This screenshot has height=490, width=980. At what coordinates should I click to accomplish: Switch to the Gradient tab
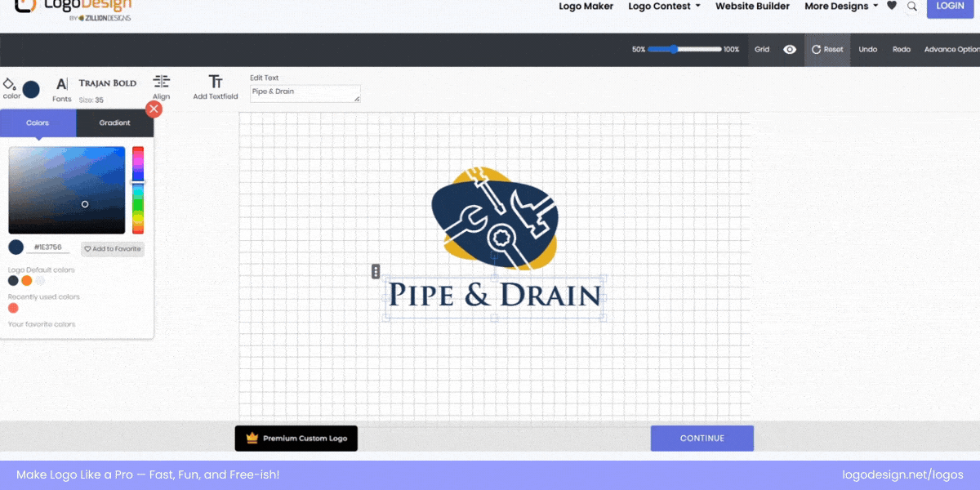click(115, 123)
